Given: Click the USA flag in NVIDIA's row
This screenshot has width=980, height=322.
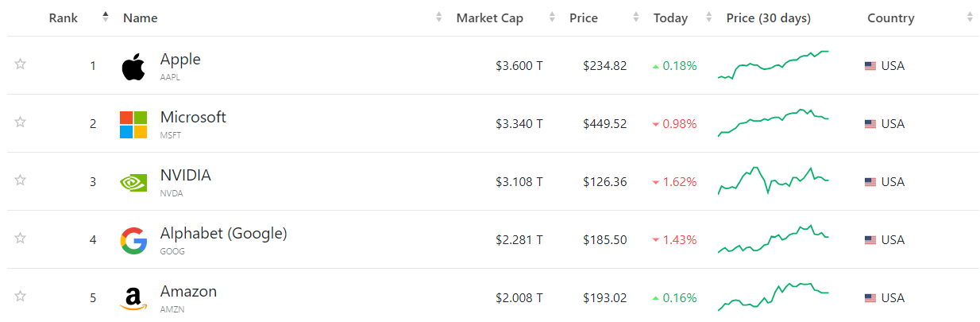Looking at the screenshot, I should pos(870,182).
